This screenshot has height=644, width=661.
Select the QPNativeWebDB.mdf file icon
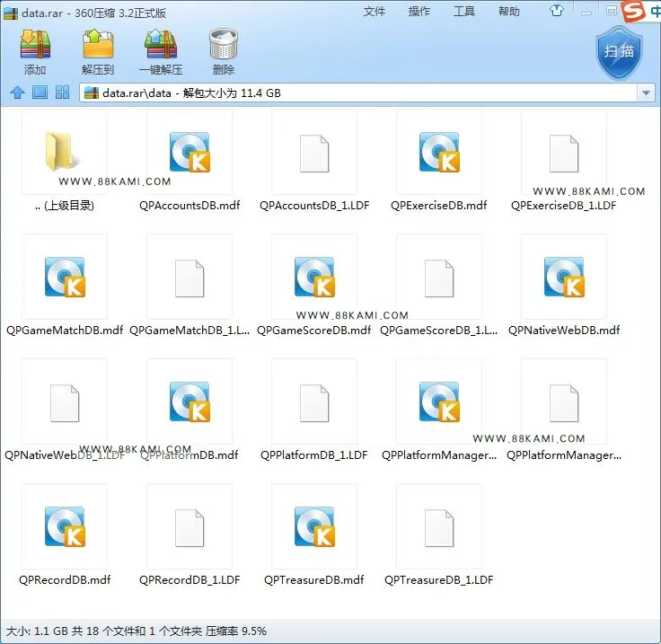(564, 277)
